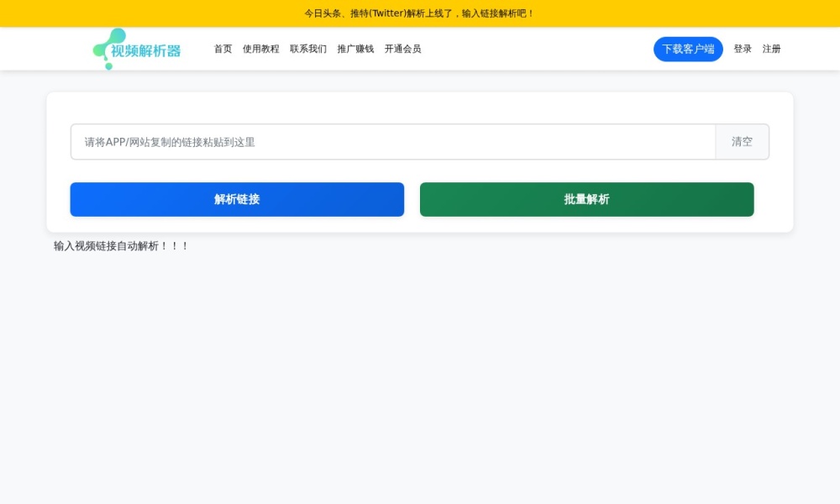The image size is (840, 504).
Task: Open the 推广赚钱 promotion page
Action: coord(354,49)
